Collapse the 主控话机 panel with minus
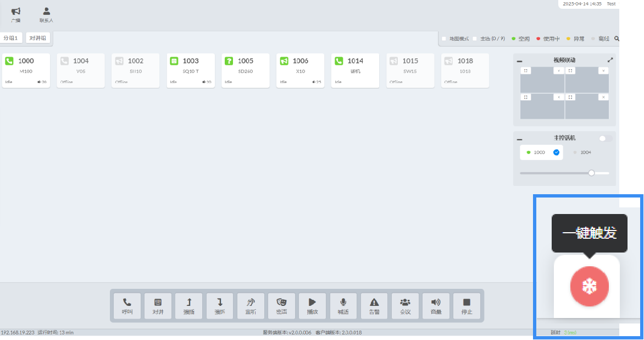Screen dimensions: 644x340 click(520, 139)
